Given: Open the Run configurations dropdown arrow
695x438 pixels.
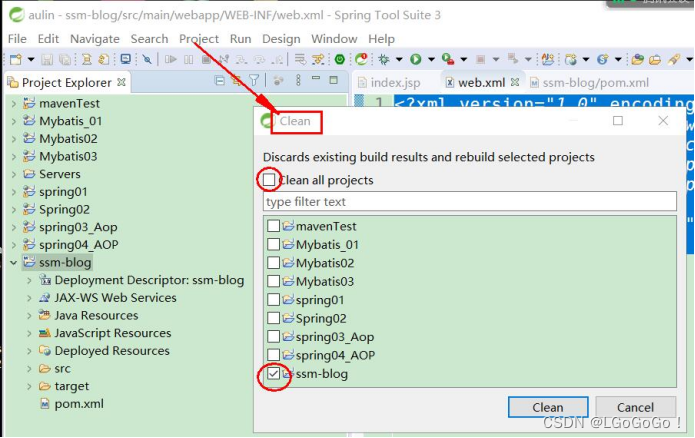Looking at the screenshot, I should [x=431, y=59].
